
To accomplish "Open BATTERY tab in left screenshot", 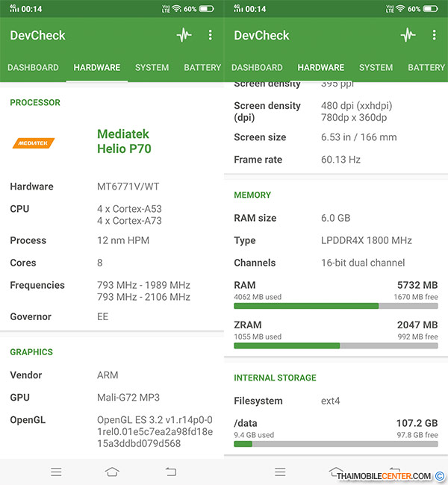I will [202, 67].
